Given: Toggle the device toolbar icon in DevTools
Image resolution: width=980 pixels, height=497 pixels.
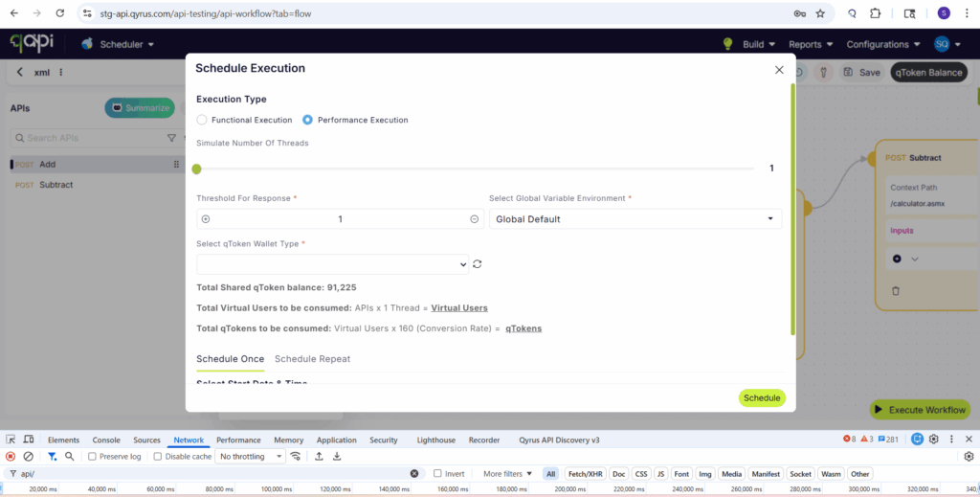Looking at the screenshot, I should 29,440.
